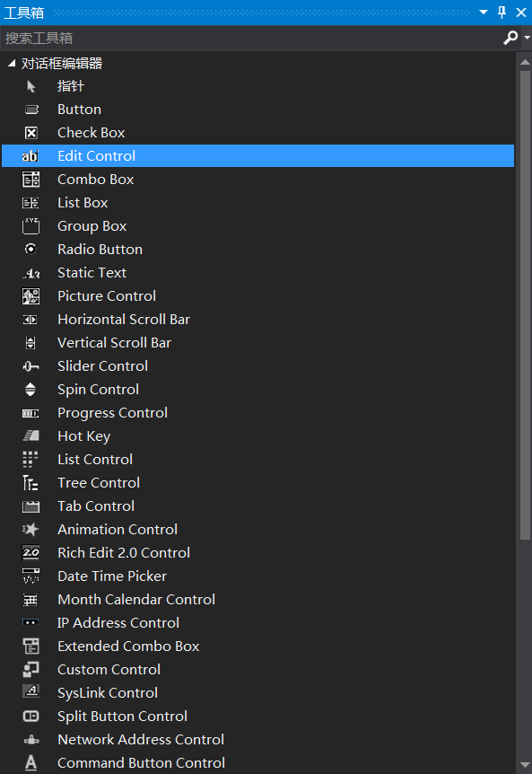Open the search options dropdown arrow

[528, 38]
